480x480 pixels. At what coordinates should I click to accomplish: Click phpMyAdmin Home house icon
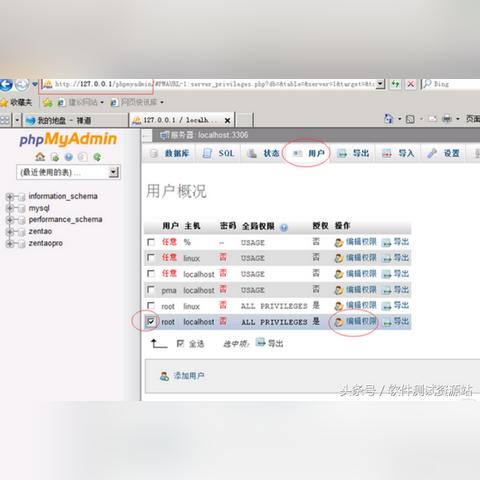[40, 157]
